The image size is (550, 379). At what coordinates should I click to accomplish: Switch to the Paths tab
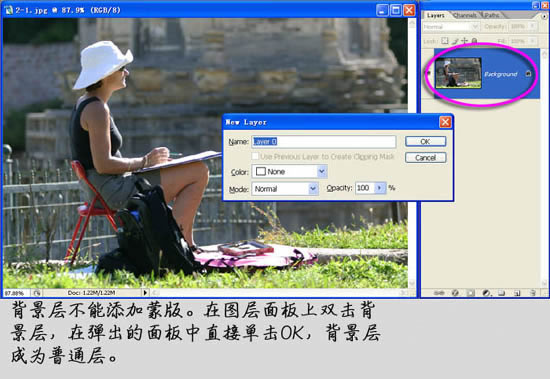tap(492, 15)
